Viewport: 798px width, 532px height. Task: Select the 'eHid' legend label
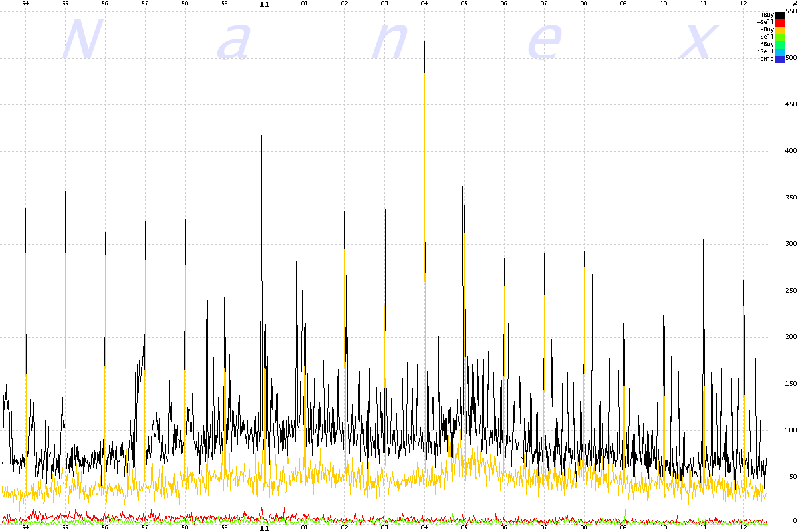[x=767, y=59]
